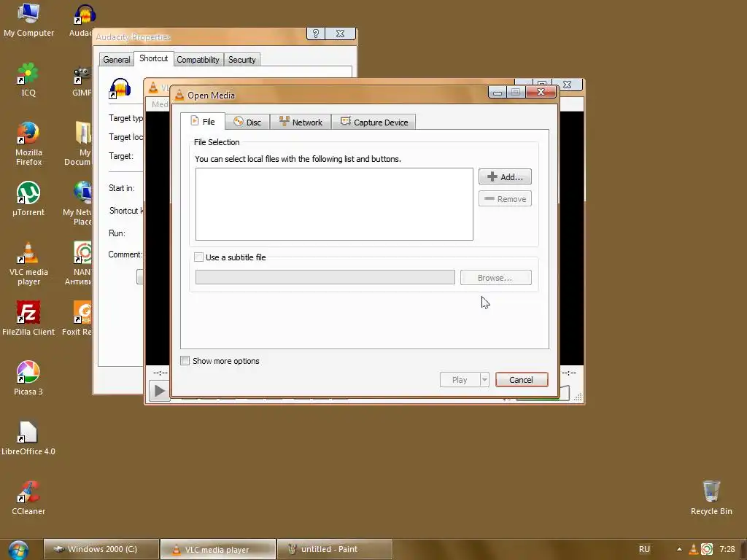Switch to the Capture Device tab
747x560 pixels.
tap(374, 122)
